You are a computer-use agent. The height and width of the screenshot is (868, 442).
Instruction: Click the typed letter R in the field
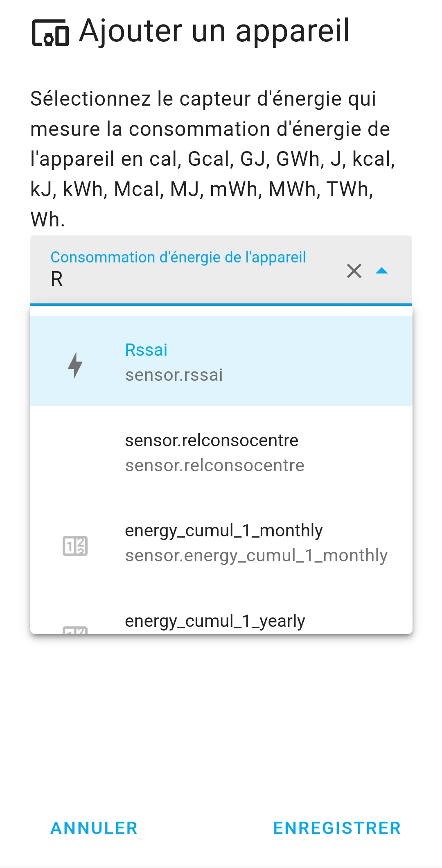tap(56, 279)
